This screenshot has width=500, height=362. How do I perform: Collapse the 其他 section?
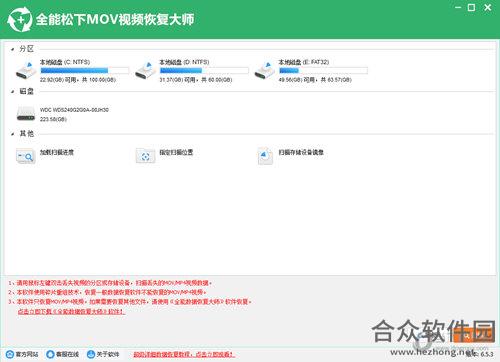tap(12, 134)
